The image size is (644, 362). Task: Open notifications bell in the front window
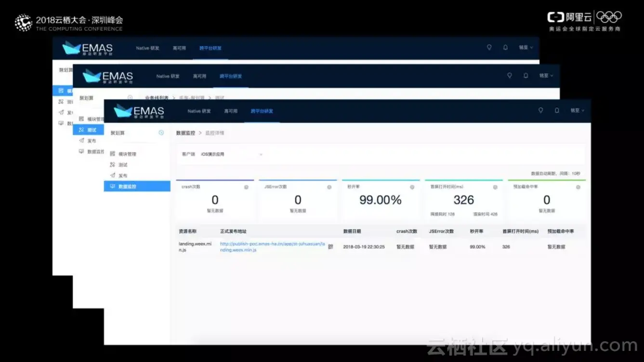[557, 110]
